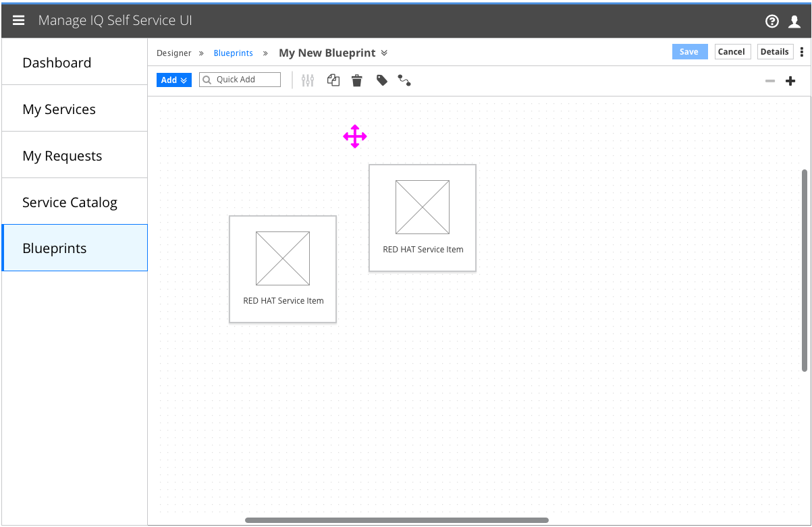Viewport: 812px width, 527px height.
Task: Open the help icon in the top bar
Action: (772, 21)
